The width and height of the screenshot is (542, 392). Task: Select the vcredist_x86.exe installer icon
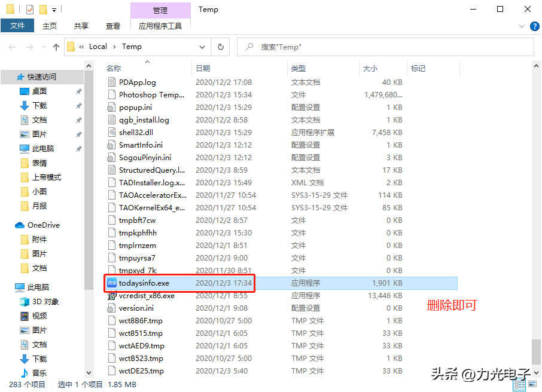click(x=112, y=296)
